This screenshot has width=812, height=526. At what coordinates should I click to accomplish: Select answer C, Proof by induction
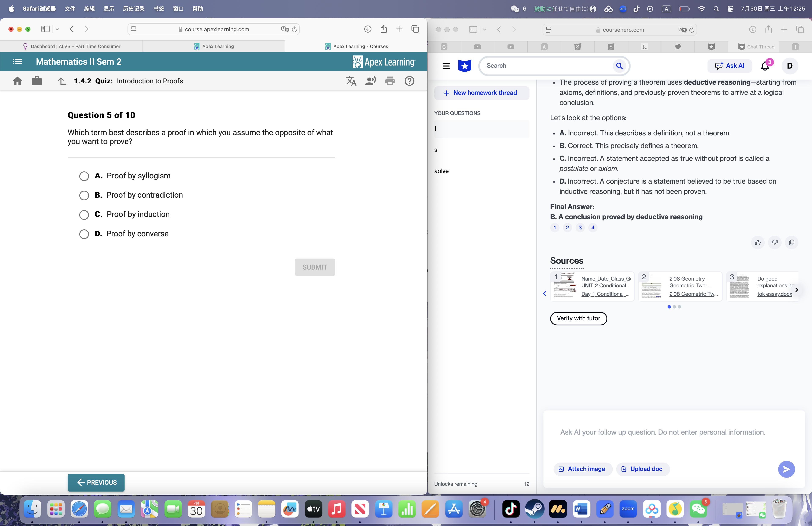tap(84, 215)
